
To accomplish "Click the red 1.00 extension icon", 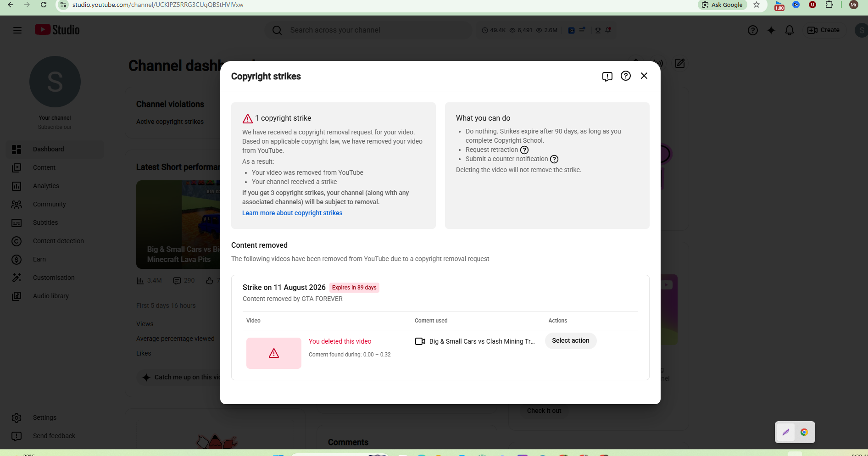I will (x=779, y=5).
